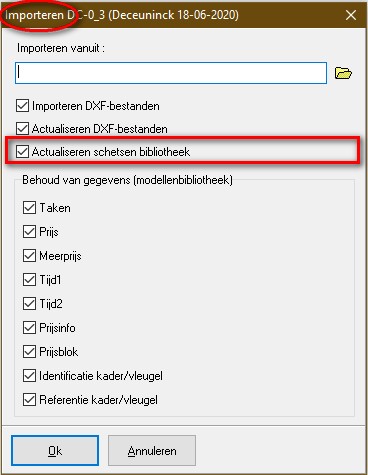Uncheck Importeren DXF-bestanden checkbox
The height and width of the screenshot is (475, 368).
pos(22,106)
